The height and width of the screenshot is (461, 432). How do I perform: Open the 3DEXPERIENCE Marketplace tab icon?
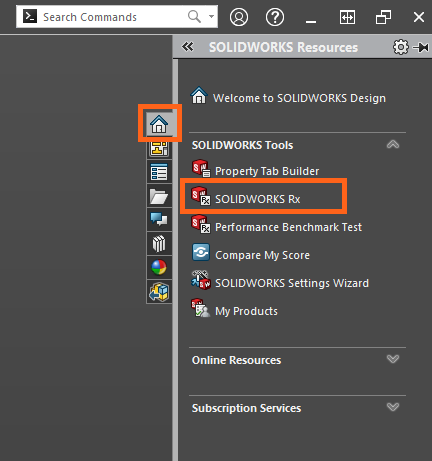pyautogui.click(x=159, y=292)
